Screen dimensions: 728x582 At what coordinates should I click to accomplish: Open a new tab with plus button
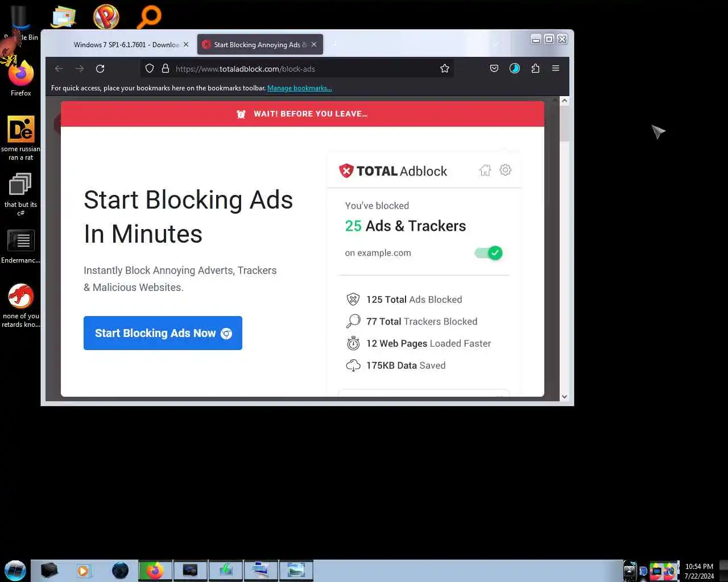(x=334, y=44)
